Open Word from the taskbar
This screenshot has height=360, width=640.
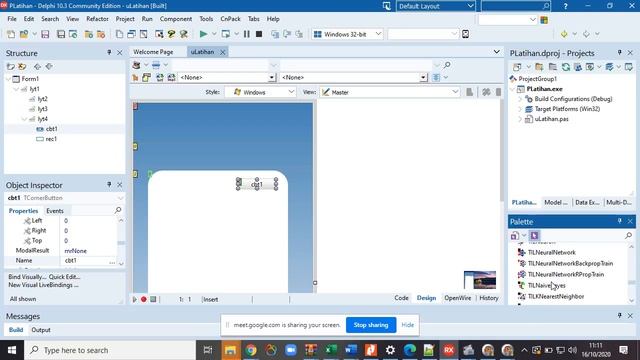(x=351, y=350)
